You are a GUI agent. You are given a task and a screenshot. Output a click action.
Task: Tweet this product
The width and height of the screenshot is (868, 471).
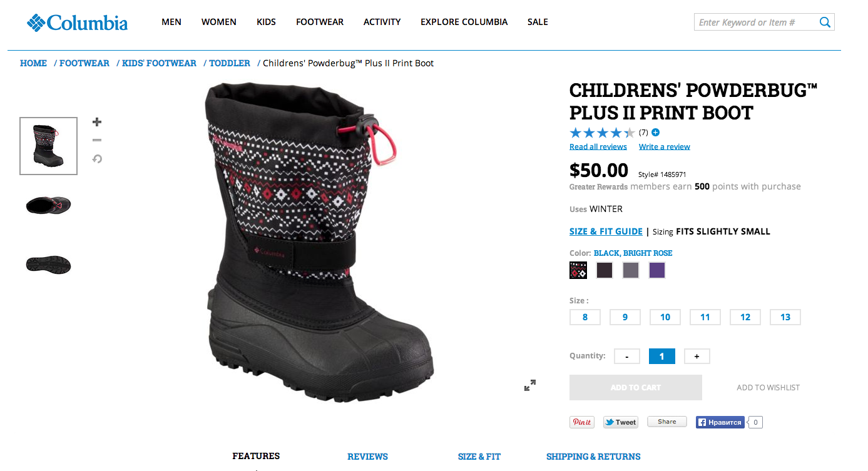[x=620, y=422]
